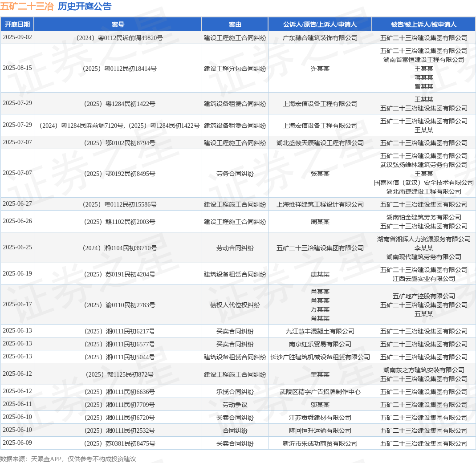Image resolution: width=476 pixels, height=463 pixels.
Task: Click the 债权人代位权纠纷 case cause cell
Action: (x=235, y=305)
